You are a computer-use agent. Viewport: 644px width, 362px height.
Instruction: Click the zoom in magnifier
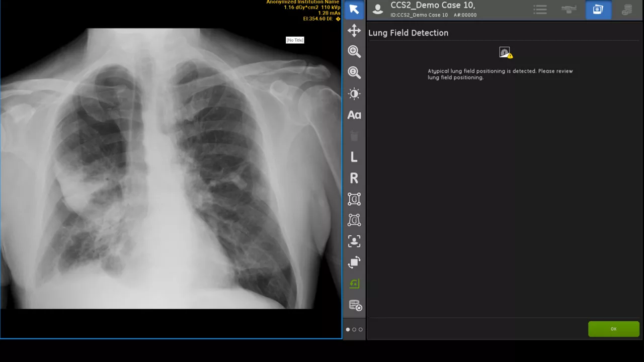coord(354,51)
